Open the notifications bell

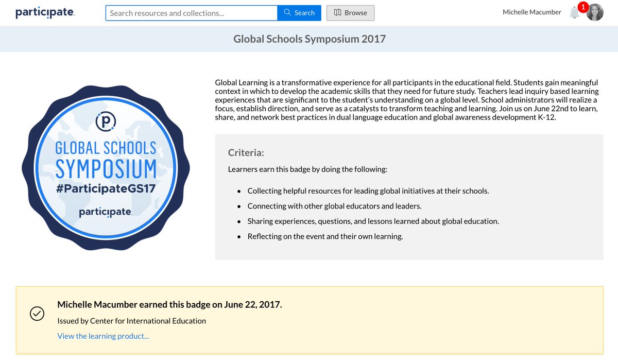pos(574,13)
